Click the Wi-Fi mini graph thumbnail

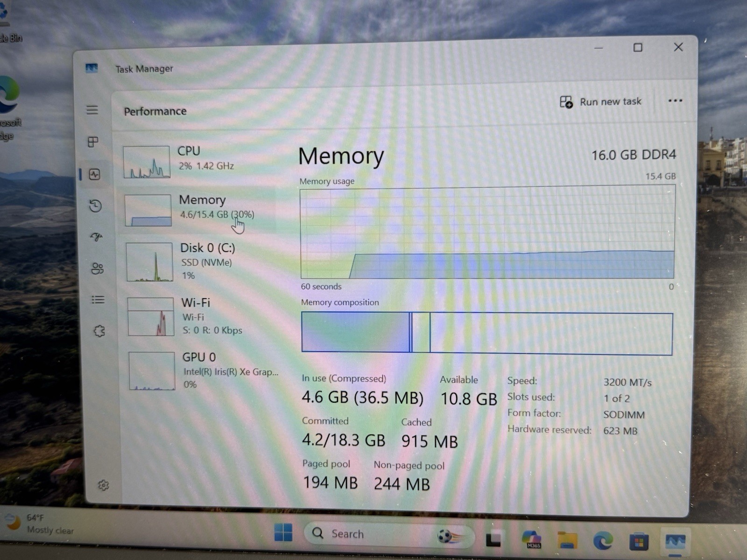(151, 317)
